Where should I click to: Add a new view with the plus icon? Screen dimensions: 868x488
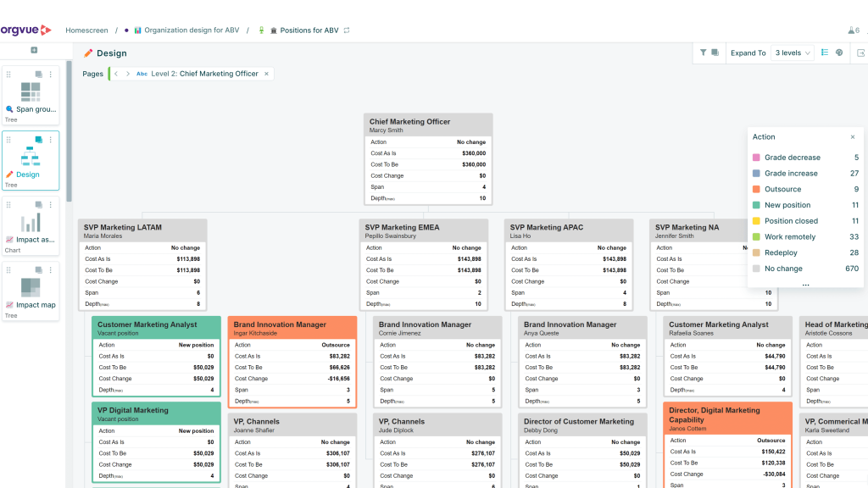[34, 50]
